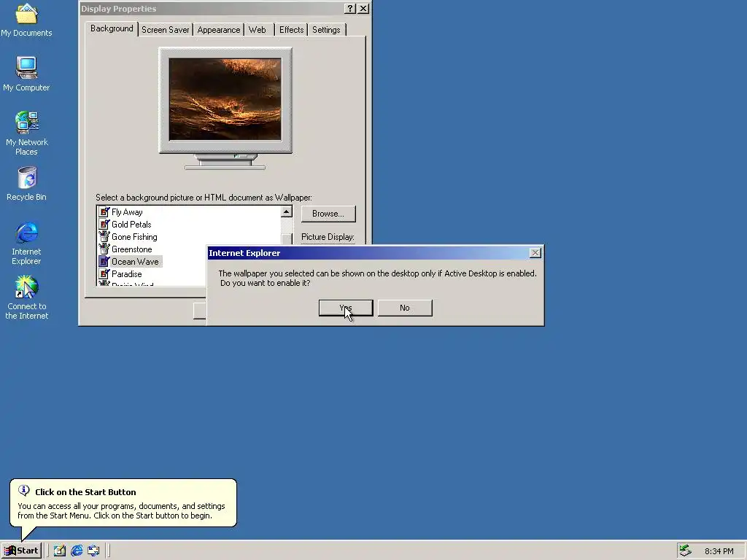The image size is (747, 560).
Task: Select Ocean Wave wallpaper name
Action: 135,262
